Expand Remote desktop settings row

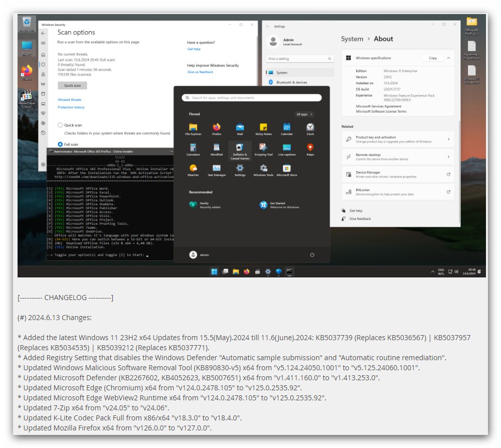(x=398, y=157)
